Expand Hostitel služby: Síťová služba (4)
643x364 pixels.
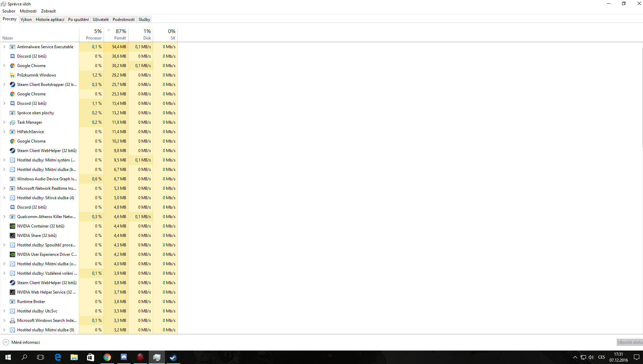tap(4, 198)
